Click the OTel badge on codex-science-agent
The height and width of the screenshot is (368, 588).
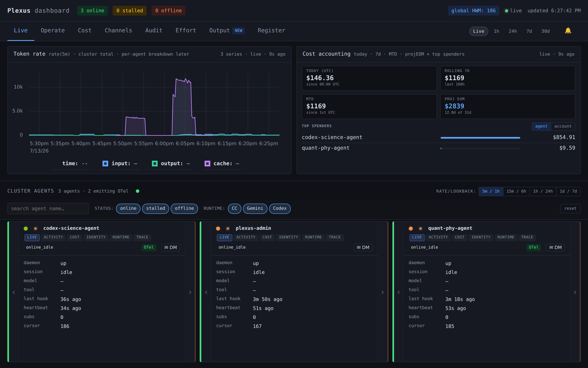(x=149, y=247)
